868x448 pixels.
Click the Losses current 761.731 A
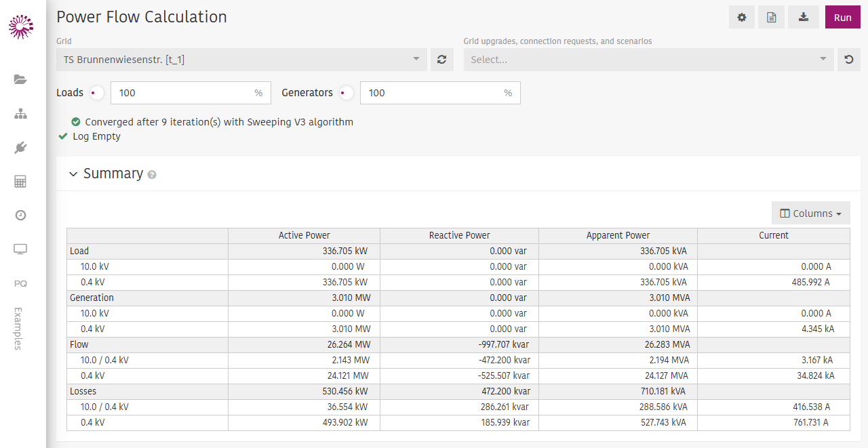(810, 422)
